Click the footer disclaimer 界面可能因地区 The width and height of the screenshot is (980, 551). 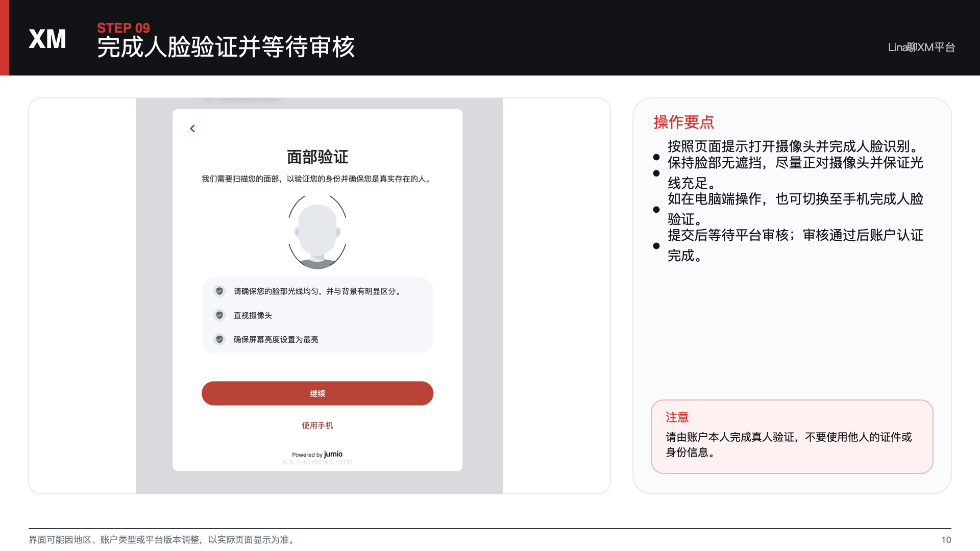click(163, 540)
